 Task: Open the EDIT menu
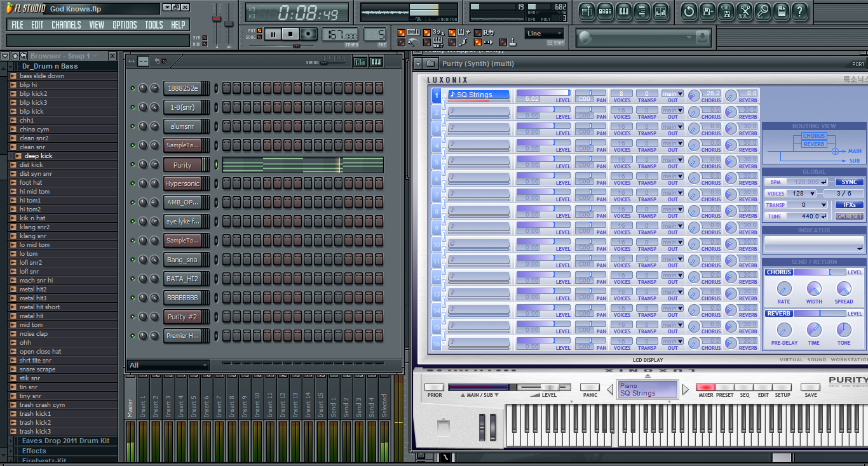37,25
